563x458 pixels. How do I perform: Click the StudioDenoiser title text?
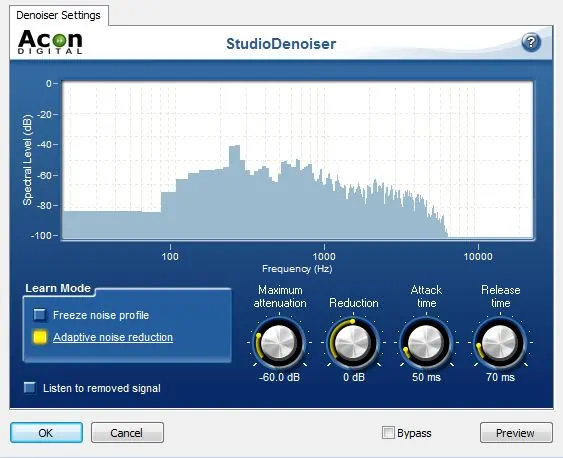pos(281,44)
